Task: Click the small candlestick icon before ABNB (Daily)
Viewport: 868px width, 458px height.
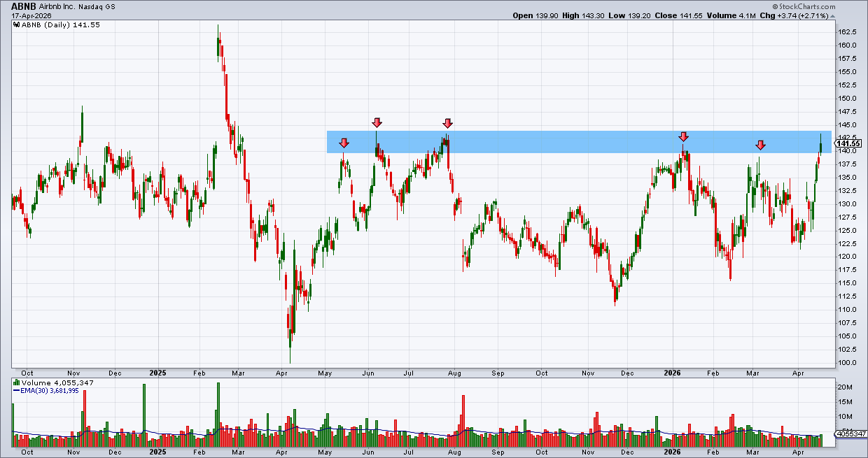Action: click(x=16, y=24)
